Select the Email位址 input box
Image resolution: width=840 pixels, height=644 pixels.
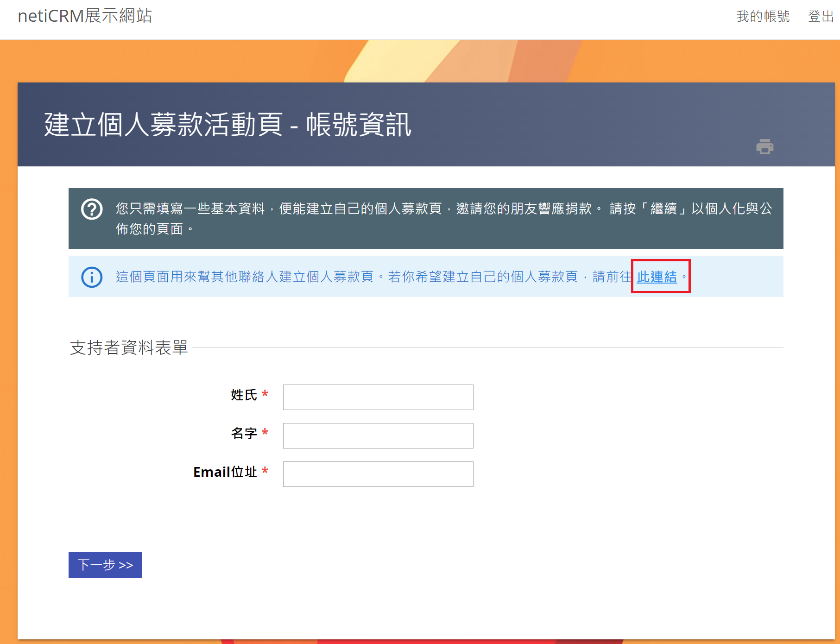tap(378, 474)
